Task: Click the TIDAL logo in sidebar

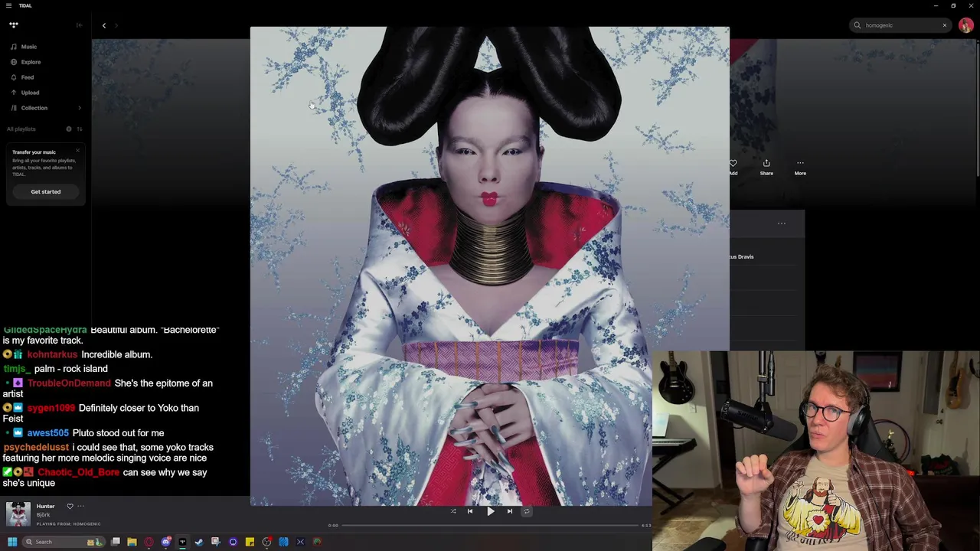Action: tap(14, 25)
